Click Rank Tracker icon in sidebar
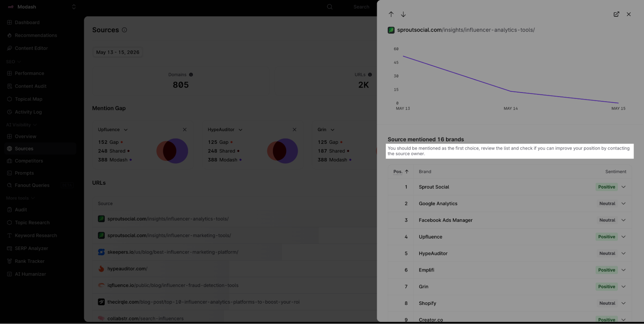 9,261
